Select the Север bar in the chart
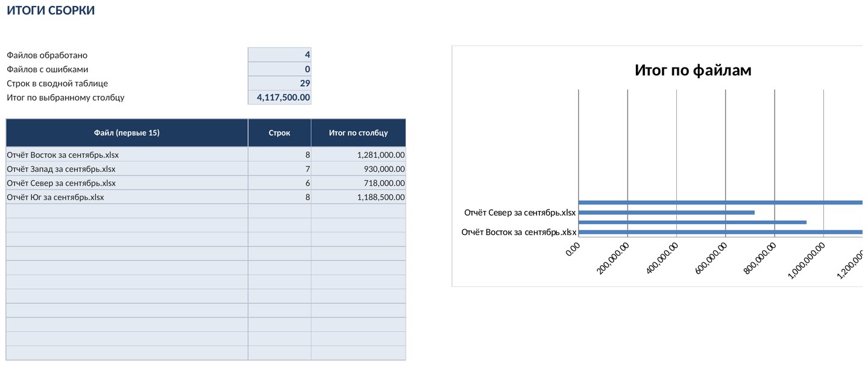Screen dimensions: 868x366 (x=667, y=212)
